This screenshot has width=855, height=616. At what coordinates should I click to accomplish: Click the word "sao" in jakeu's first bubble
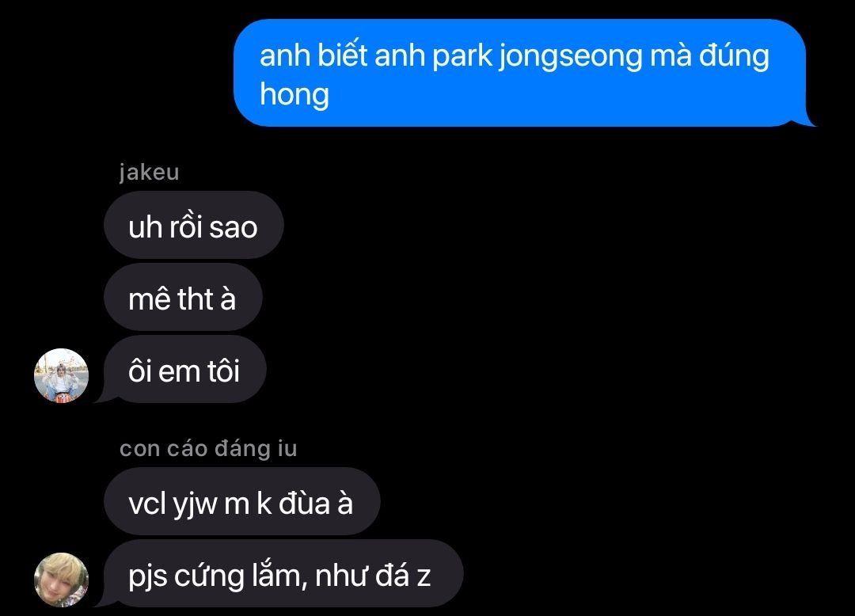coord(234,228)
